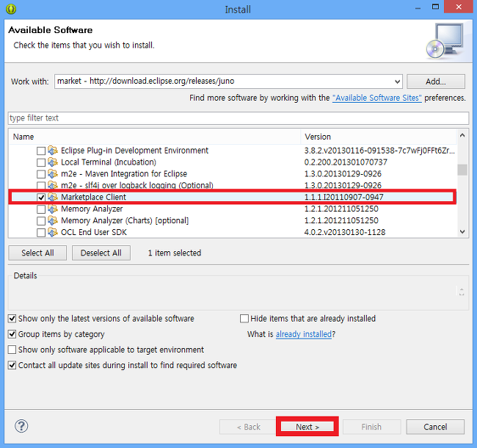Image resolution: width=477 pixels, height=448 pixels.
Task: Click the type filter text field
Action: tap(238, 118)
